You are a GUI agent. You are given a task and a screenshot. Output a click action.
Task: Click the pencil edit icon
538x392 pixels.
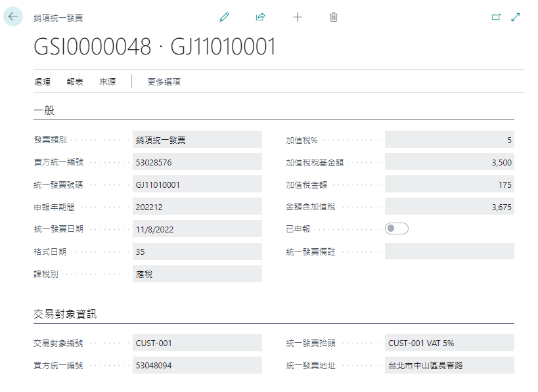tap(225, 17)
